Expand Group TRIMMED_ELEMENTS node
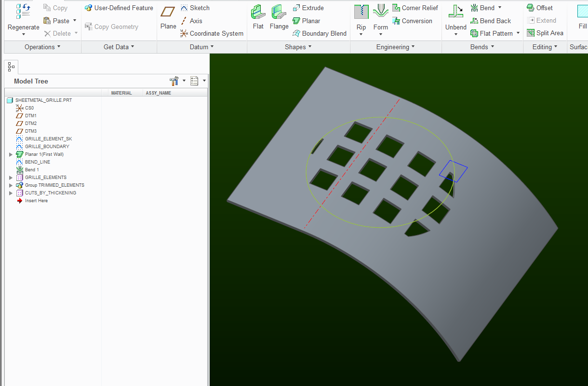This screenshot has width=588, height=386. 11,185
